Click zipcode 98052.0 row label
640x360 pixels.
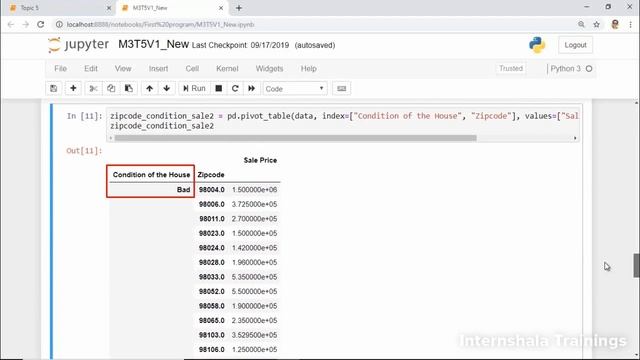pyautogui.click(x=211, y=291)
